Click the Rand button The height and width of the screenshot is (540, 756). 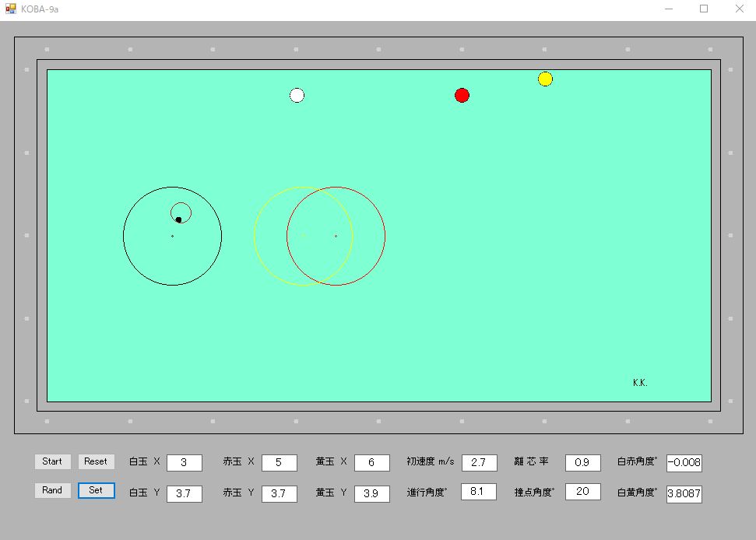pos(52,490)
